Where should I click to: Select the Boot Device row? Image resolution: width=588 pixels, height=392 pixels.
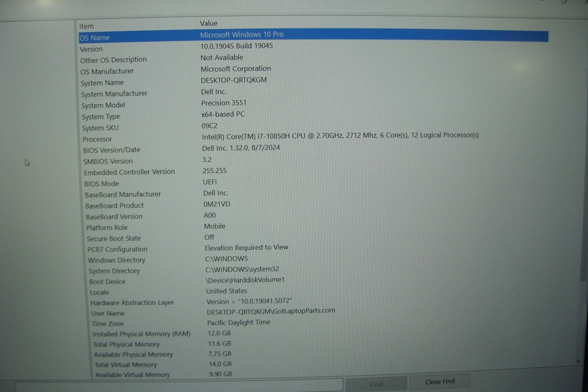147,281
